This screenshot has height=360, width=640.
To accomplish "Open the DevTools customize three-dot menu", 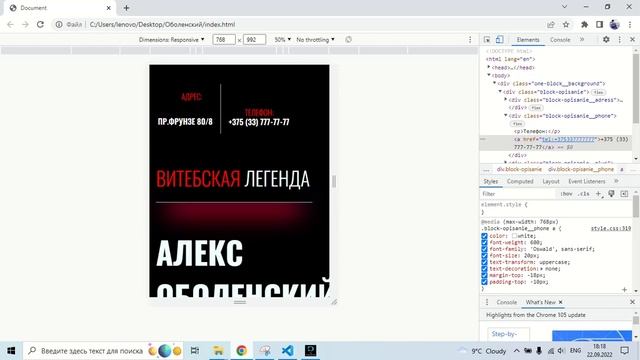I will click(x=620, y=40).
